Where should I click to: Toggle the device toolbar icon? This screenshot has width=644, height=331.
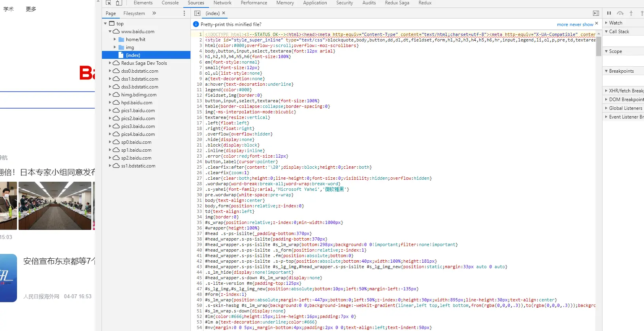pos(119,3)
